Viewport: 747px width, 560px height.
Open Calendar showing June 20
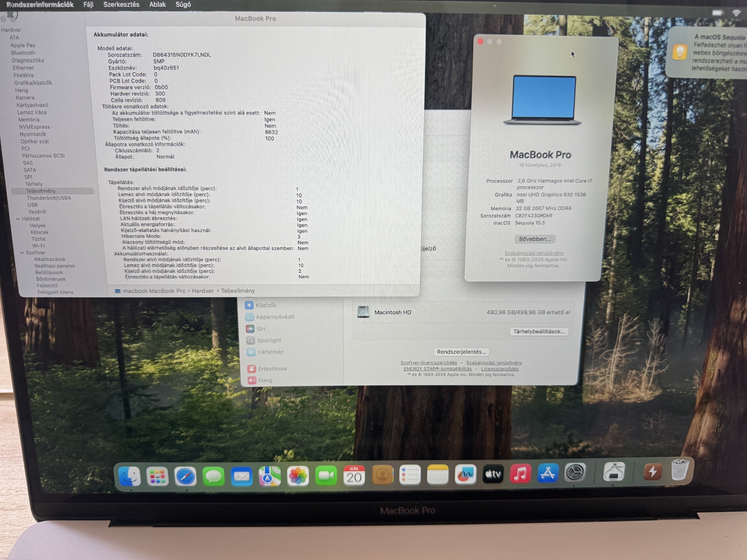point(354,475)
